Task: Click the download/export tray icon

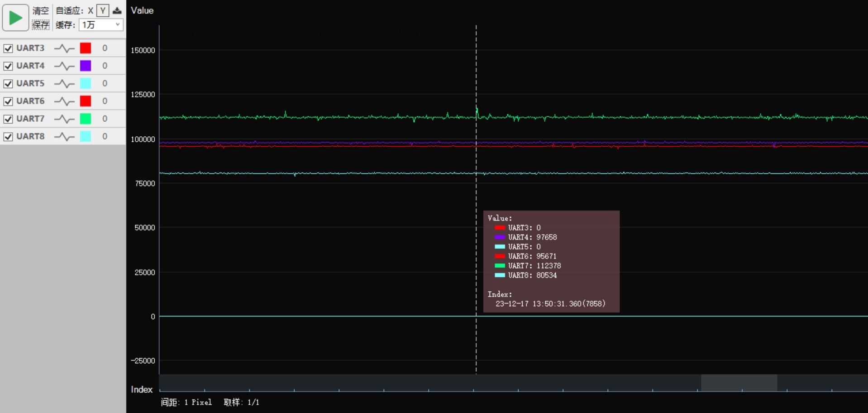Action: [x=117, y=11]
